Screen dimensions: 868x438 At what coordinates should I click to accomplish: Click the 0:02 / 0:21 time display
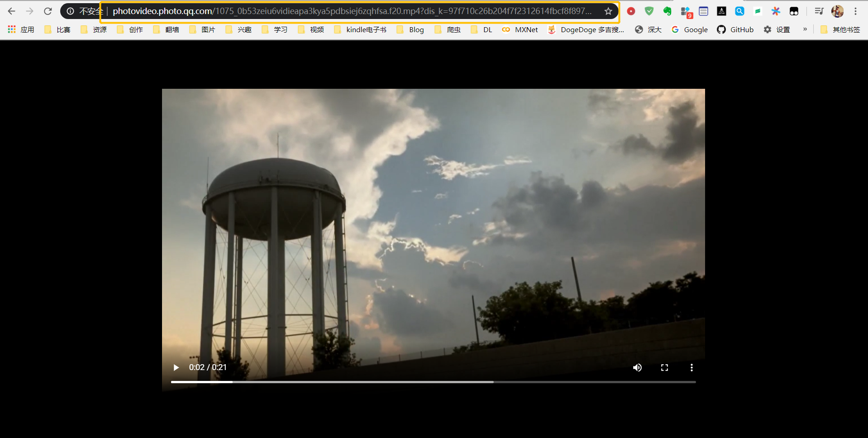[208, 367]
